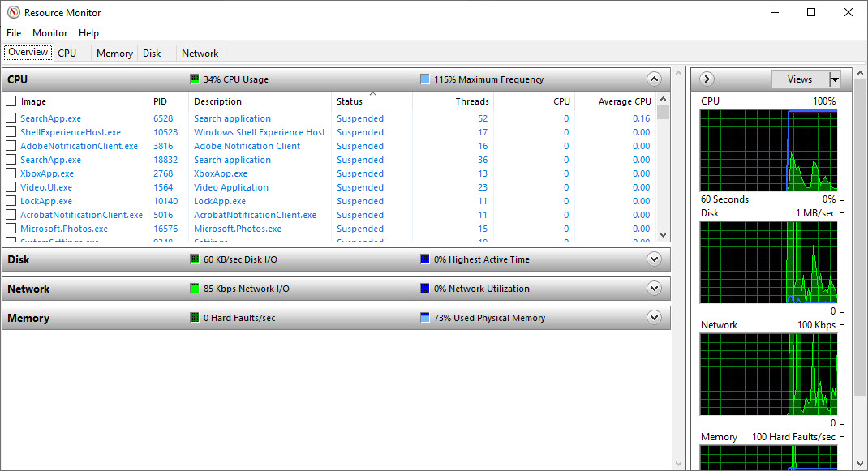Collapse the CPU section chevron
The height and width of the screenshot is (471, 868).
point(654,79)
